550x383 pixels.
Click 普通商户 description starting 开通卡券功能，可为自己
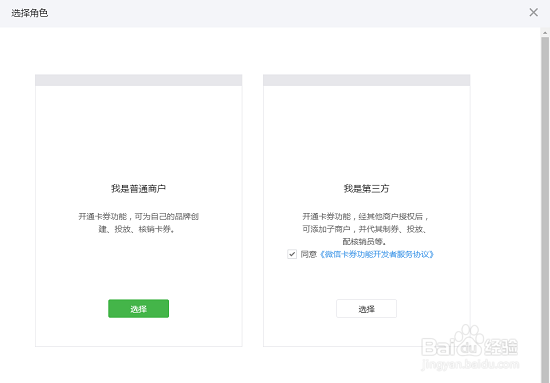[x=138, y=223]
